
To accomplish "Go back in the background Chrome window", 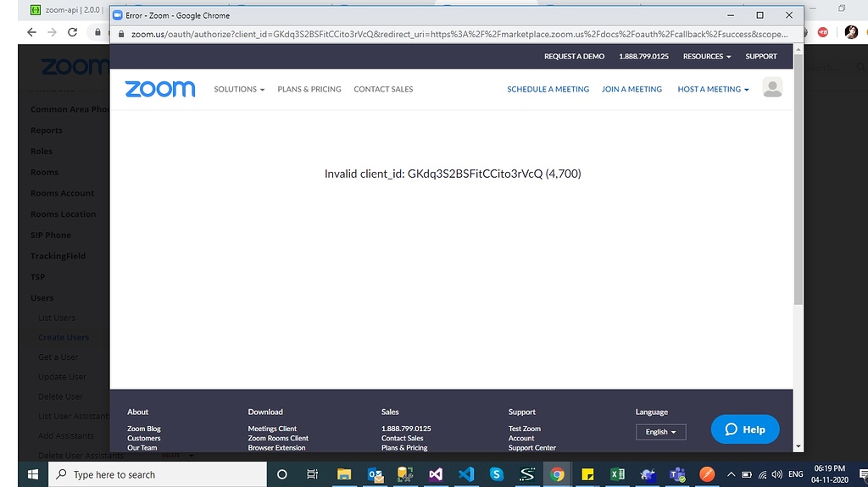I will click(x=31, y=32).
